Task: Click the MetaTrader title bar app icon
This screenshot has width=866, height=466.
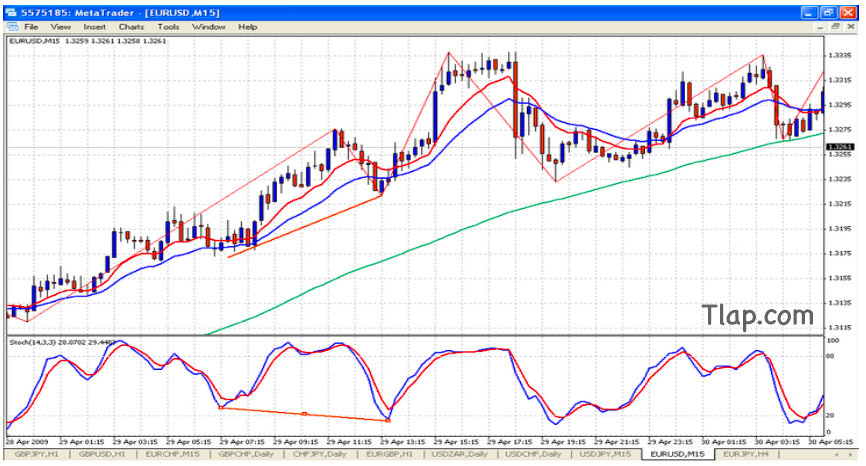Action: (11, 12)
